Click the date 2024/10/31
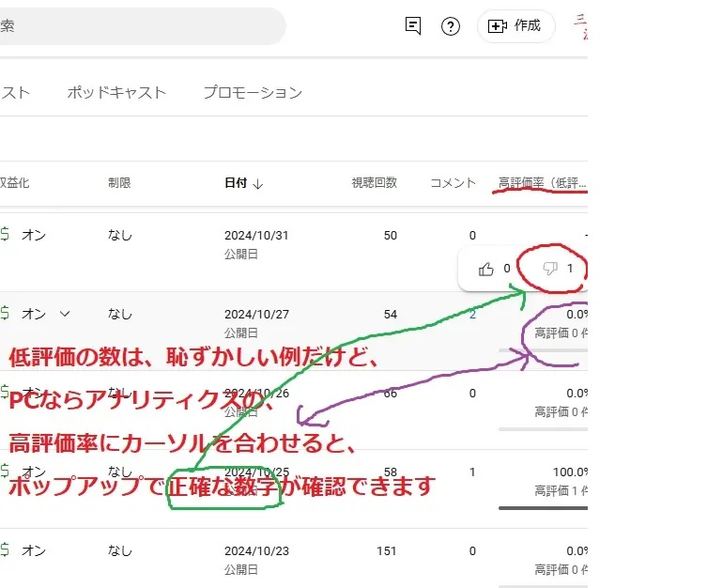The image size is (707, 588). tap(256, 236)
